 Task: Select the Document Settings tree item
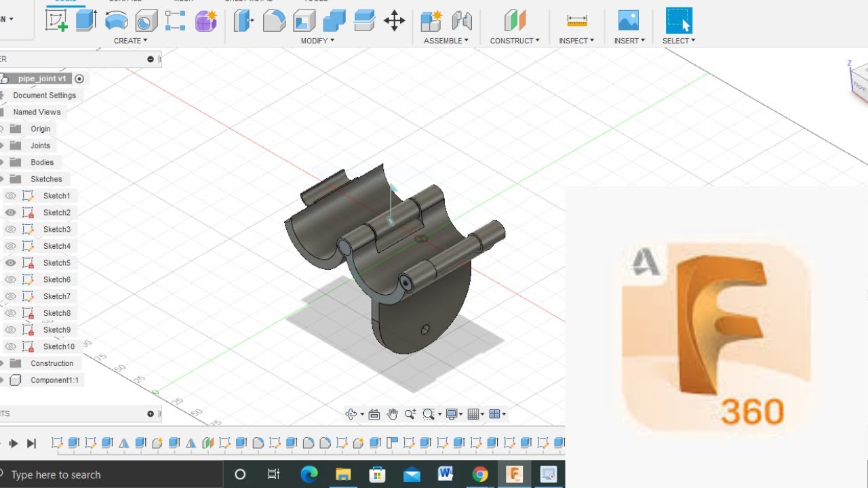click(x=44, y=96)
